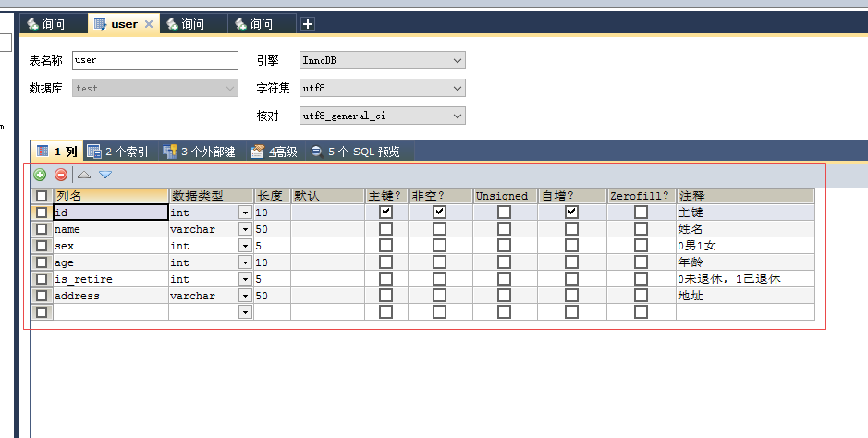Open the data type dropdown for sex row
Viewport: 868px width, 438px height.
[245, 246]
